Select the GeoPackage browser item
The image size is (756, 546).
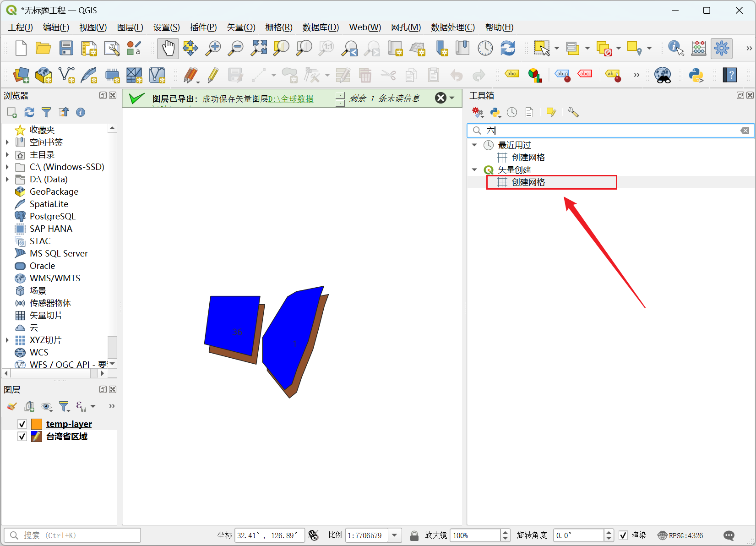(54, 191)
